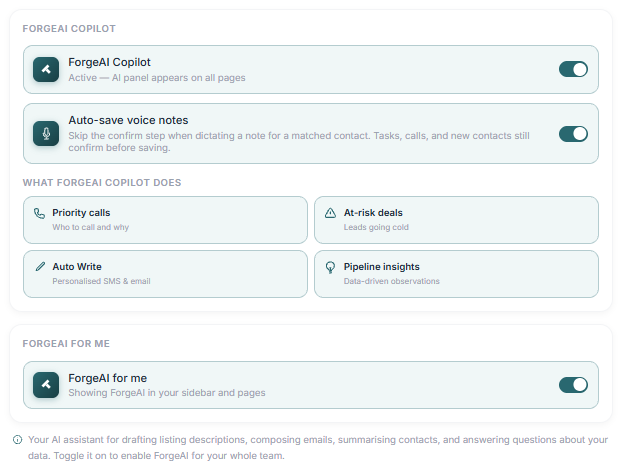Click 'Who to call and why' text

(x=90, y=227)
